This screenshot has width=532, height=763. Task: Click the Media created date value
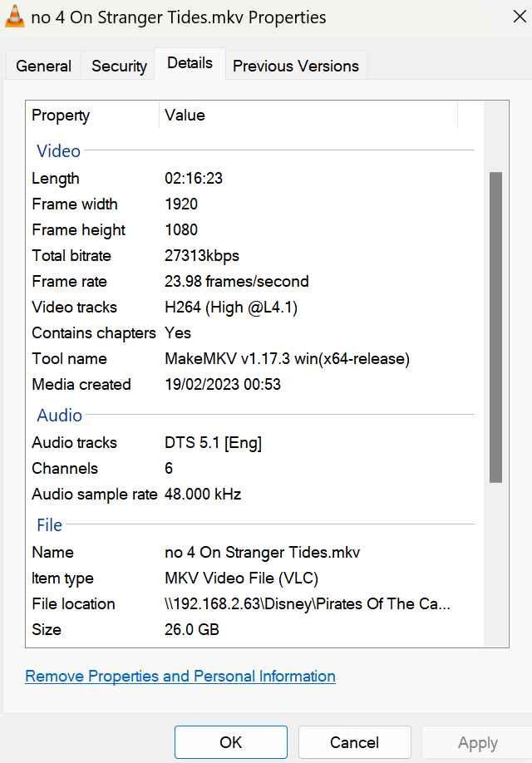222,385
